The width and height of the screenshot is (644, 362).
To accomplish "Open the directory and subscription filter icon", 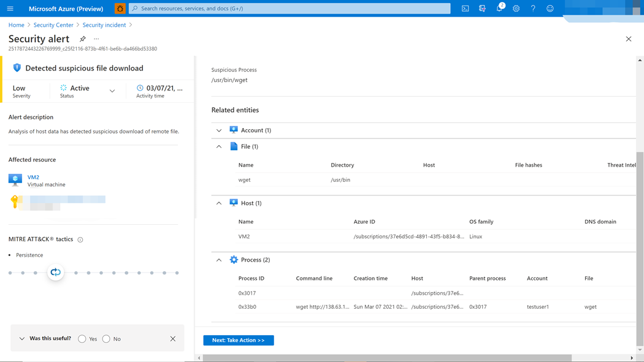I will [482, 9].
